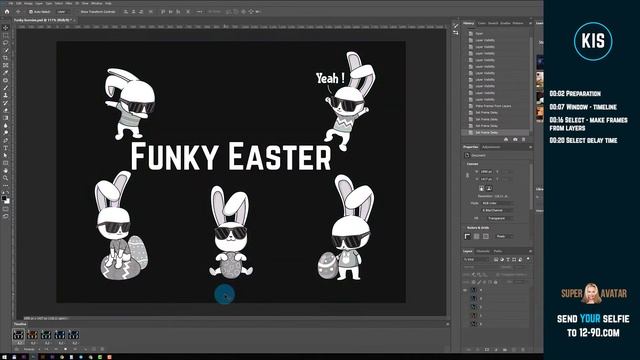Screen dimensions: 640x360
Task: Click the new group folder icon in Layers panel
Action: click(505, 350)
